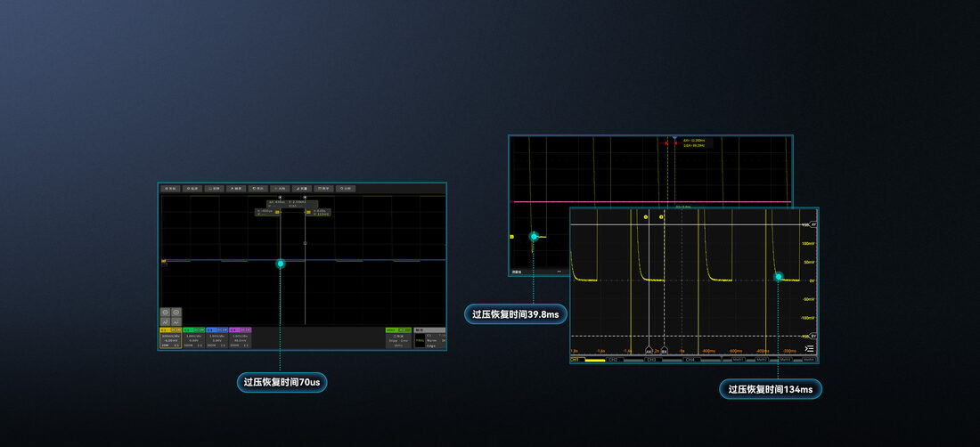The image size is (980, 447).
Task: Click the top-left zoom icon in waveform tool grid
Action: tap(166, 313)
